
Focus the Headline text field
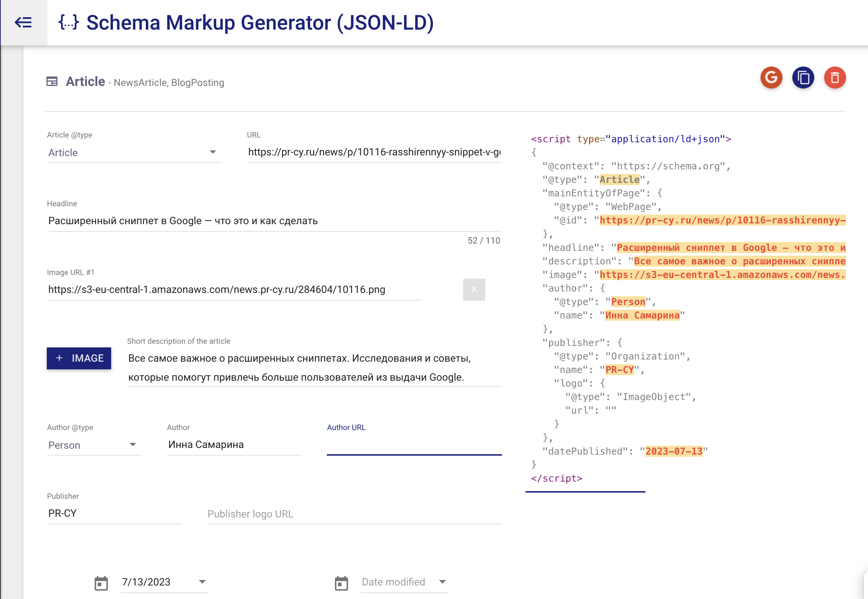coord(274,221)
